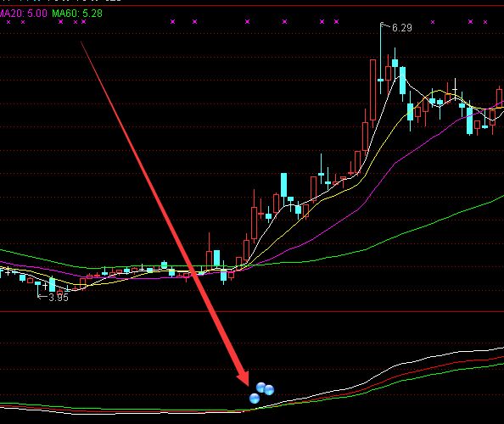This screenshot has height=424, width=504.
Task: Click the leftmost purple x marker
Action: (x=8, y=22)
